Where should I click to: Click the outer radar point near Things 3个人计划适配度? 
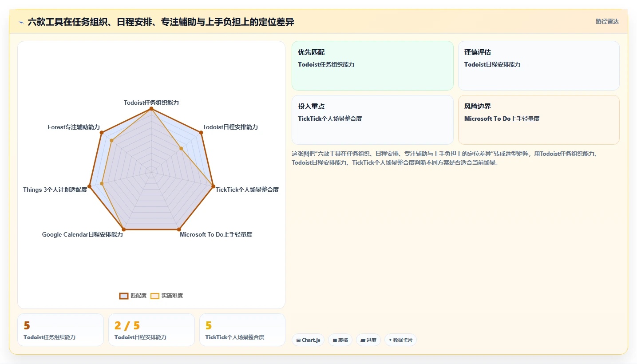point(90,186)
